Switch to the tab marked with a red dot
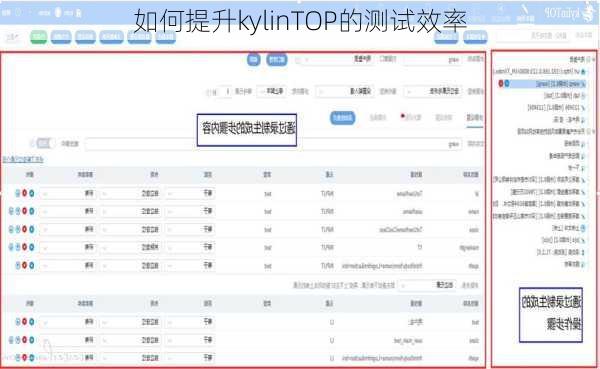This screenshot has height=369, width=600. tap(411, 117)
